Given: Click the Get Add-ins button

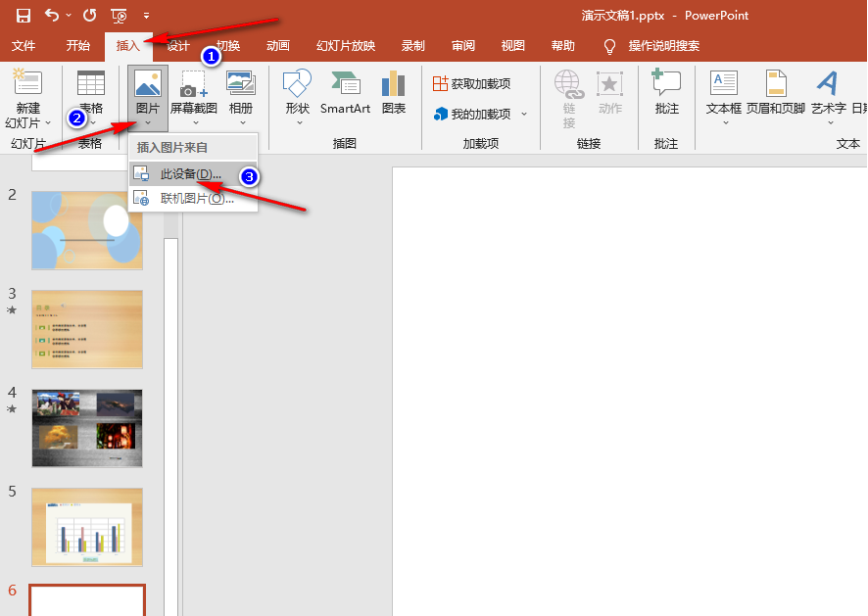Looking at the screenshot, I should (x=472, y=84).
